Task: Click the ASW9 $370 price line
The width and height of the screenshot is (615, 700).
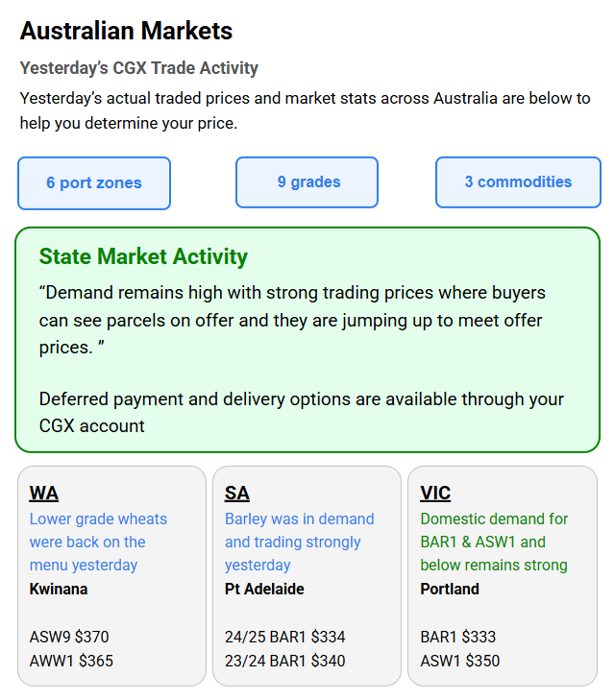Action: [69, 637]
